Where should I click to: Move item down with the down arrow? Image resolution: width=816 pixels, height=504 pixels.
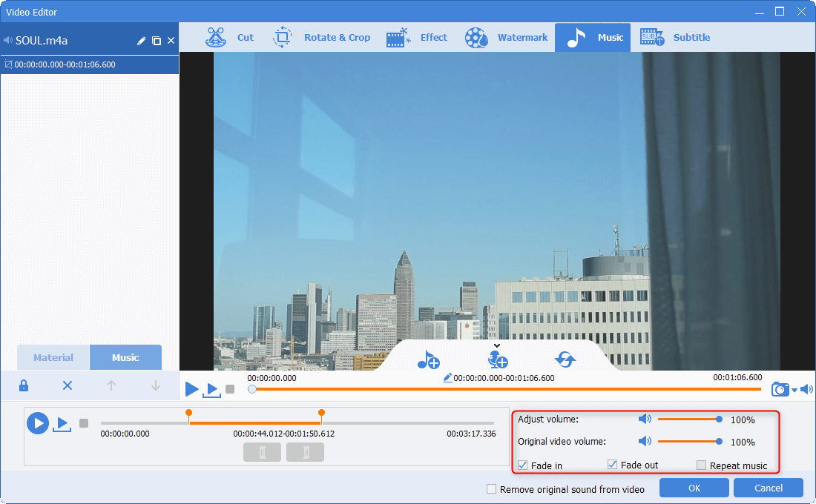click(155, 385)
